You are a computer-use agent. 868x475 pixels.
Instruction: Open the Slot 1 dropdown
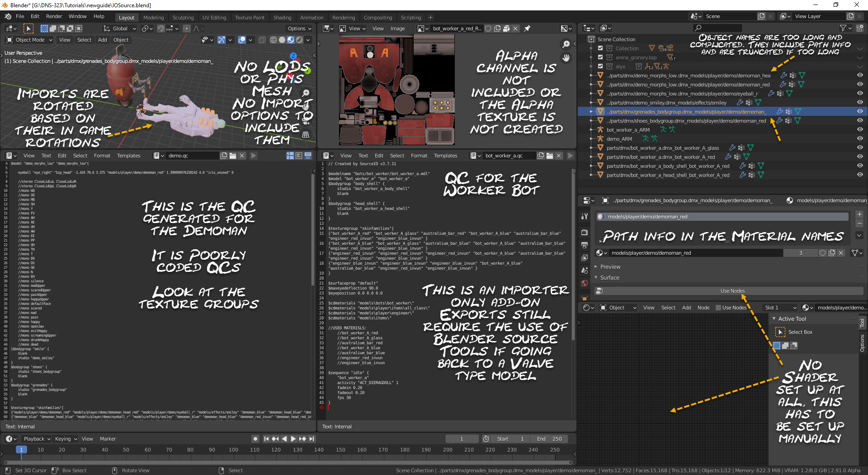point(780,308)
